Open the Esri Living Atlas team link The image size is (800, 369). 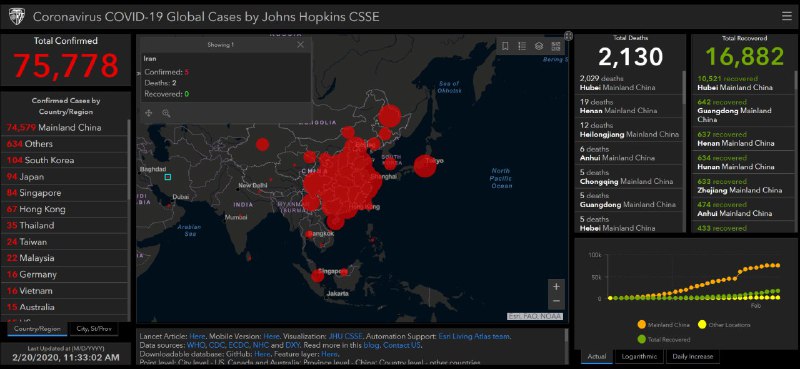tap(474, 337)
